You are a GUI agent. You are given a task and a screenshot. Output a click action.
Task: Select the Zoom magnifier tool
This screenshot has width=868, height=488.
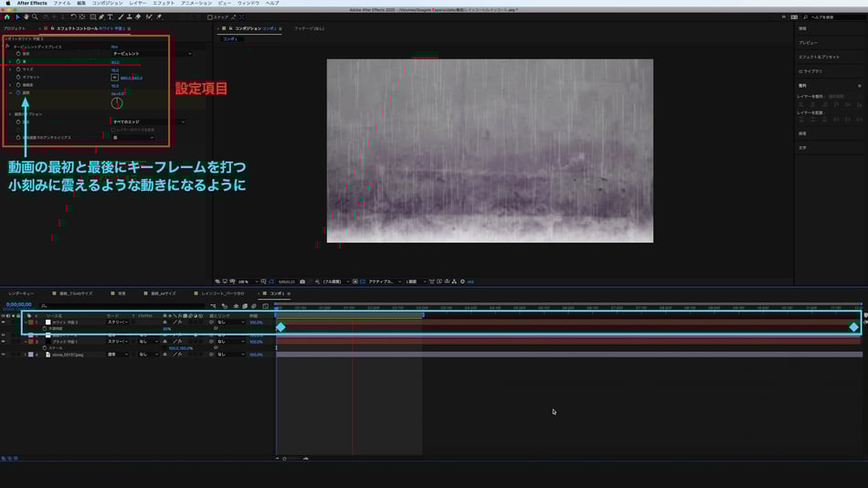click(35, 16)
